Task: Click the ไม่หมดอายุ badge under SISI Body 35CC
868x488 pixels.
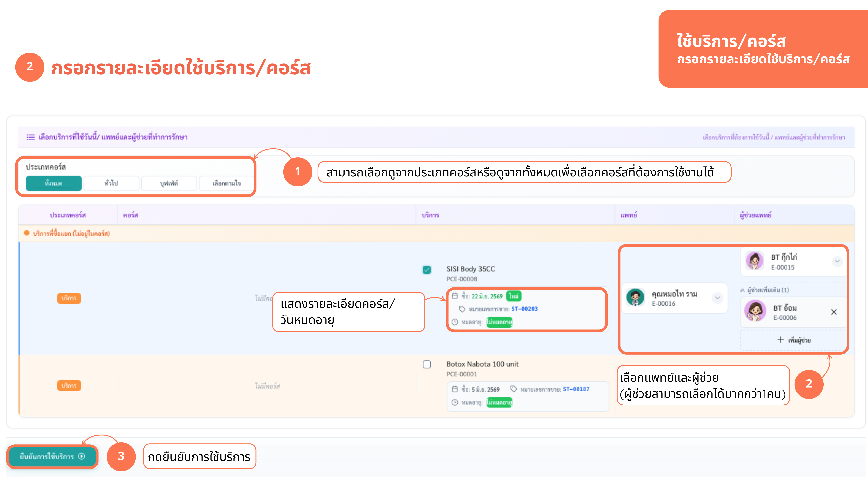Action: [x=499, y=322]
